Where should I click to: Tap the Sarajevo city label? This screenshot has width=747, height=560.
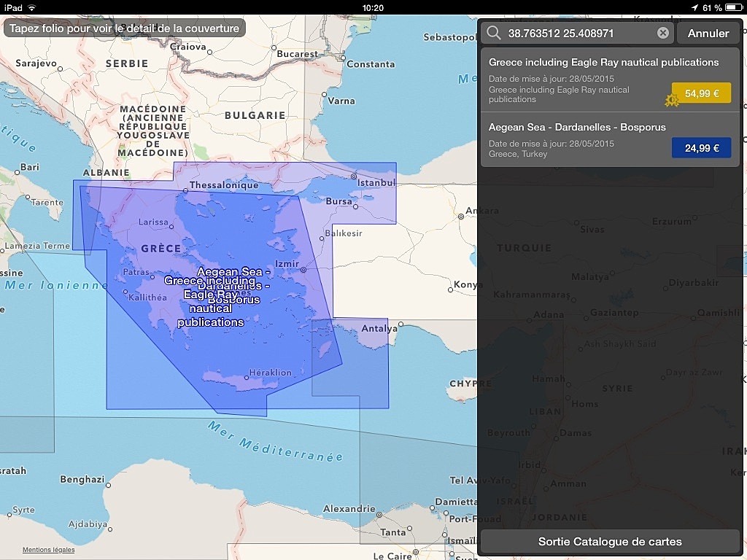coord(36,63)
